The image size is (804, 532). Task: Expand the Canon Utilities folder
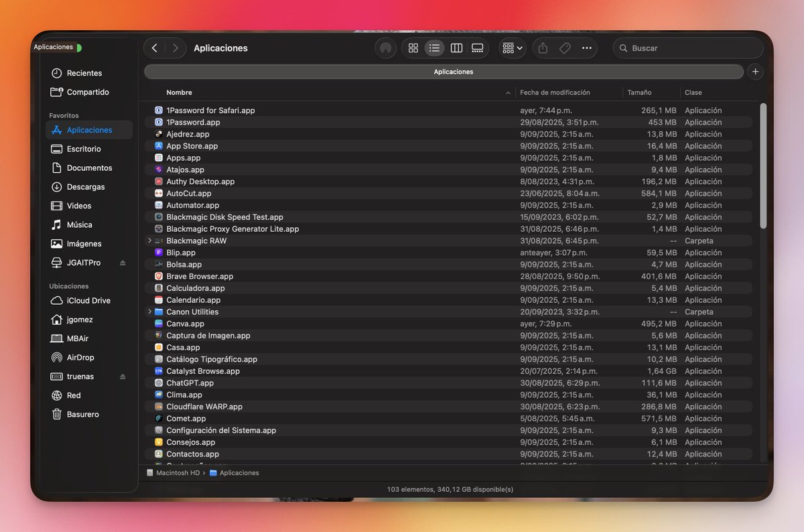pos(149,312)
